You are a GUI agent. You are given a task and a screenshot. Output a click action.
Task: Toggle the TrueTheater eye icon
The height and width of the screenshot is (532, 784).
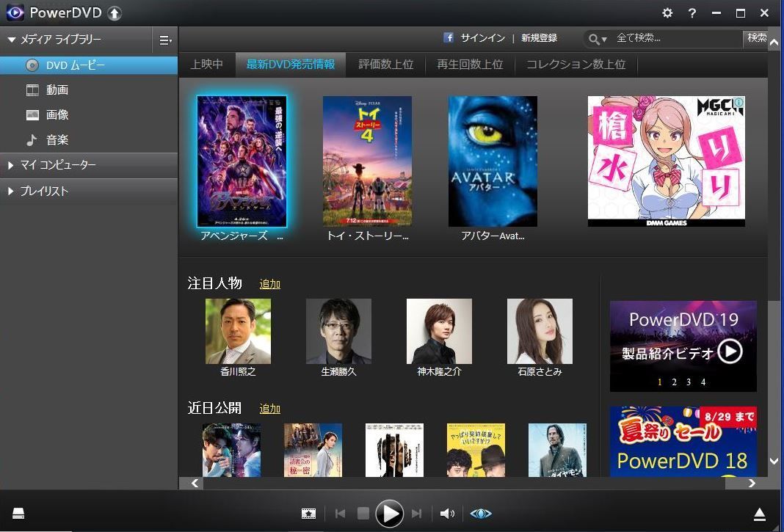pyautogui.click(x=481, y=514)
